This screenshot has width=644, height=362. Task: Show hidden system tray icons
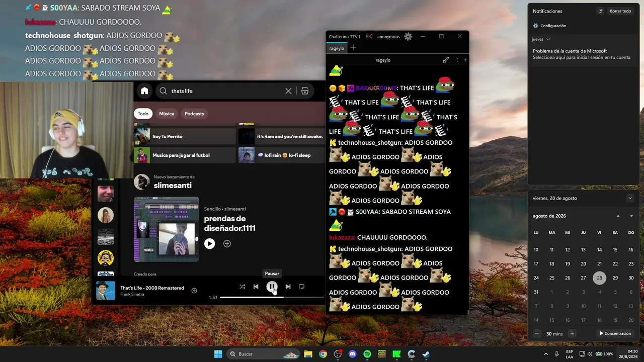tap(546, 354)
